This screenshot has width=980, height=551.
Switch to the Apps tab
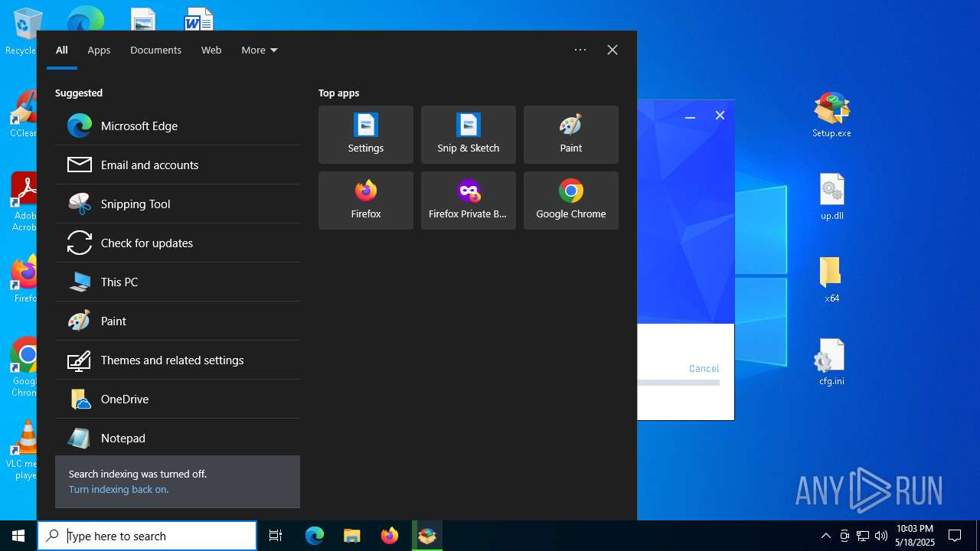[x=99, y=50]
